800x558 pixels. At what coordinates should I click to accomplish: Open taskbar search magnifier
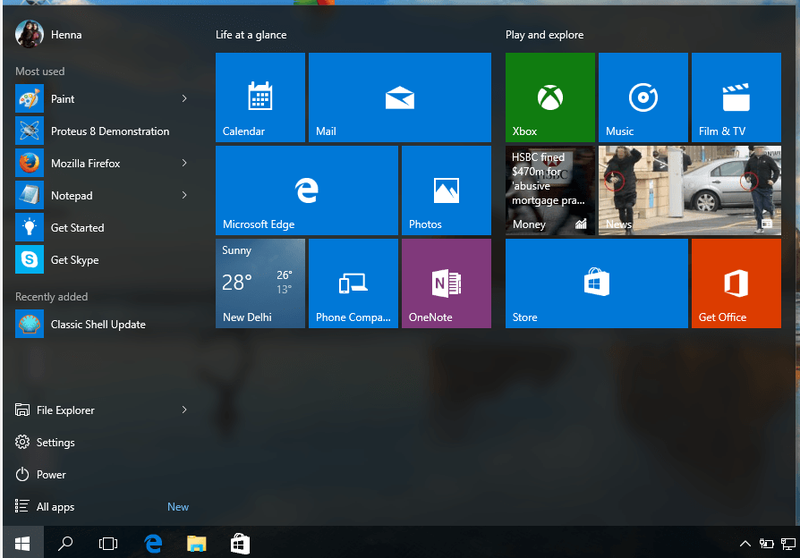click(65, 544)
